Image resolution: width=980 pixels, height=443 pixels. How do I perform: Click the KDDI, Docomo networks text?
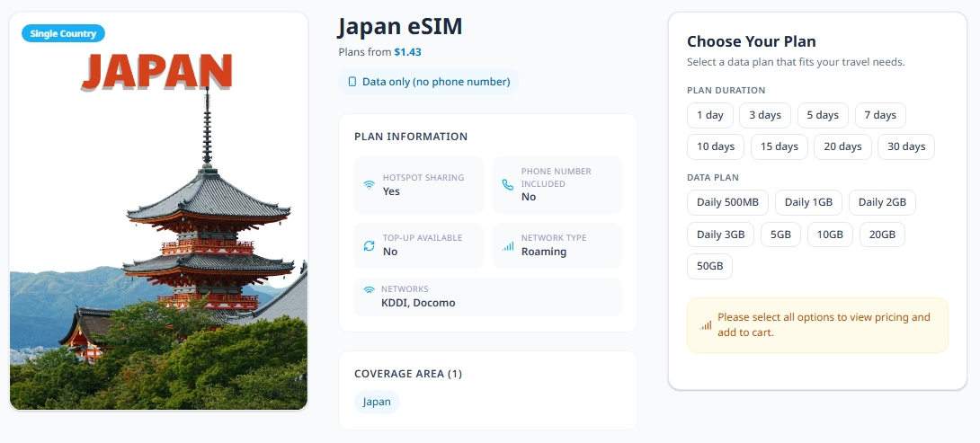(x=418, y=303)
